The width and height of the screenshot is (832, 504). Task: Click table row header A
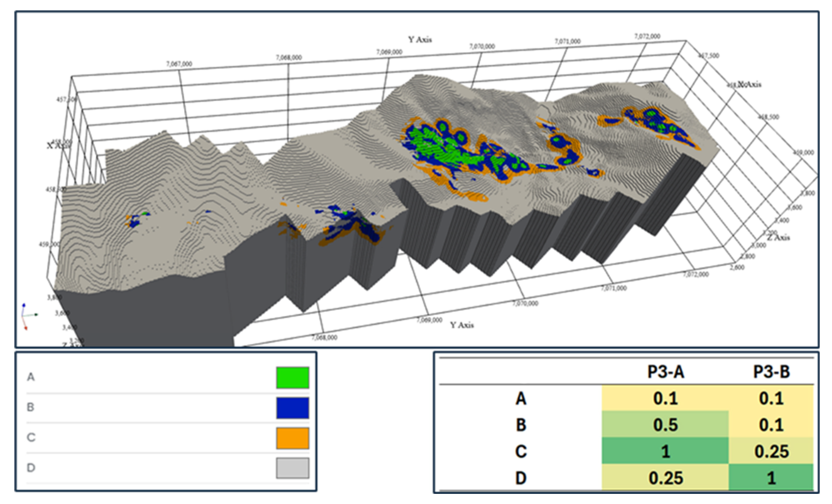point(521,398)
